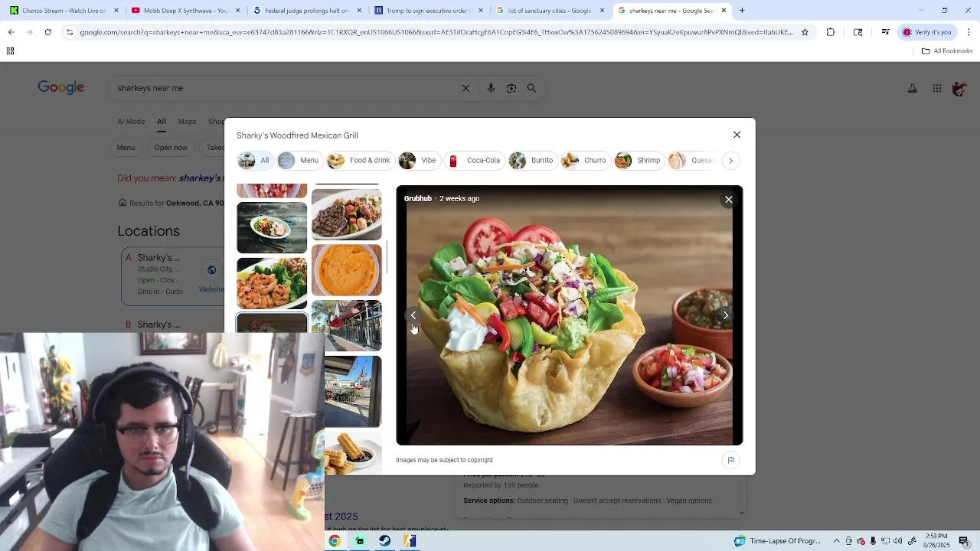The height and width of the screenshot is (551, 980).
Task: Filter photos by Shrimp
Action: coord(638,161)
